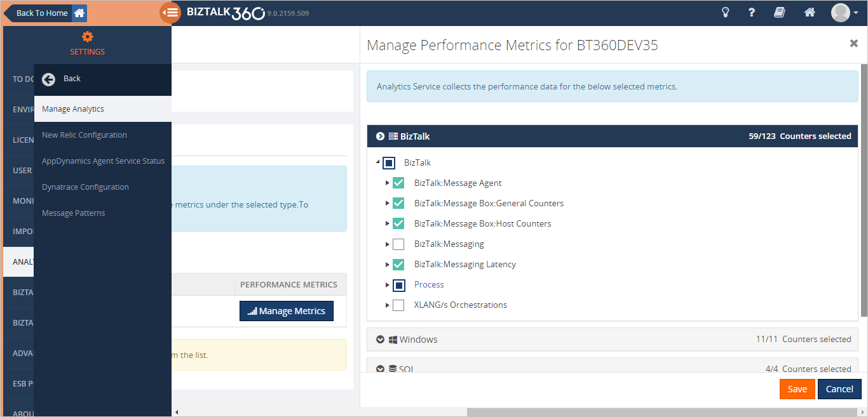Expand BizTalk:Message Box:General Counters node
The image size is (868, 417).
point(388,204)
